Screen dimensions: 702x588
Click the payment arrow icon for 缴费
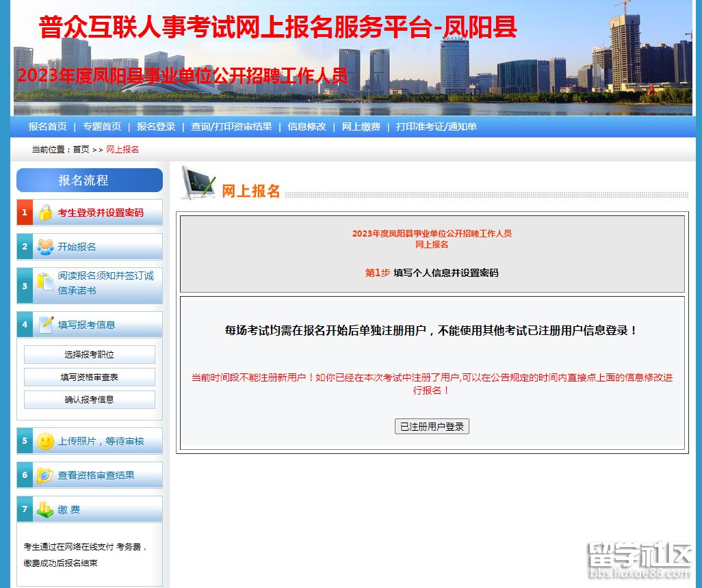click(45, 509)
